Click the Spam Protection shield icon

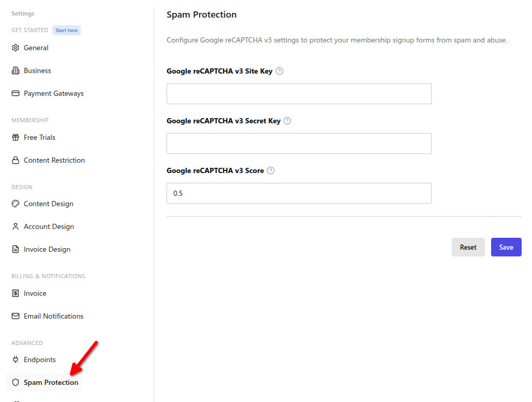16,382
